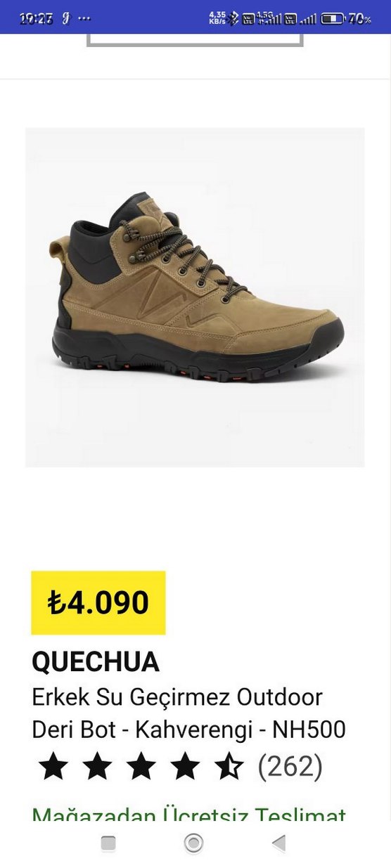
Task: Tap the third rating star
Action: (141, 766)
